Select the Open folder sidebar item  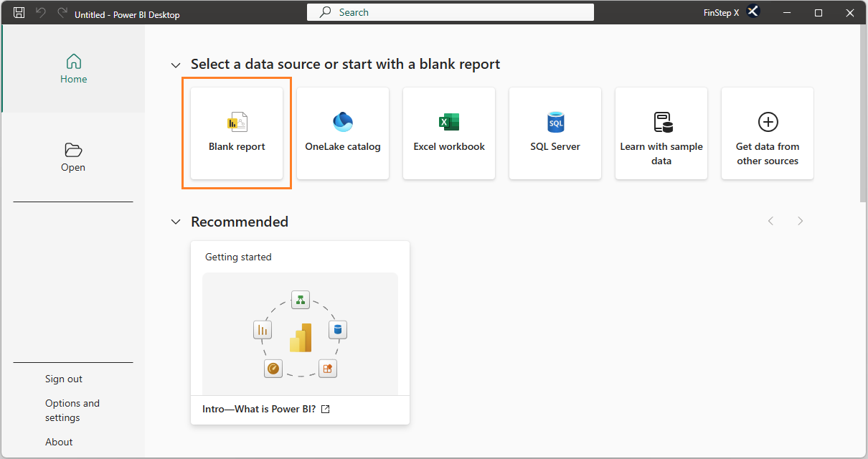tap(73, 157)
